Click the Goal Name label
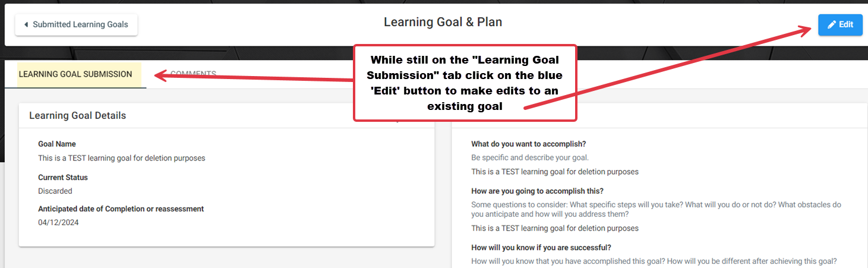This screenshot has width=868, height=268. [57, 144]
